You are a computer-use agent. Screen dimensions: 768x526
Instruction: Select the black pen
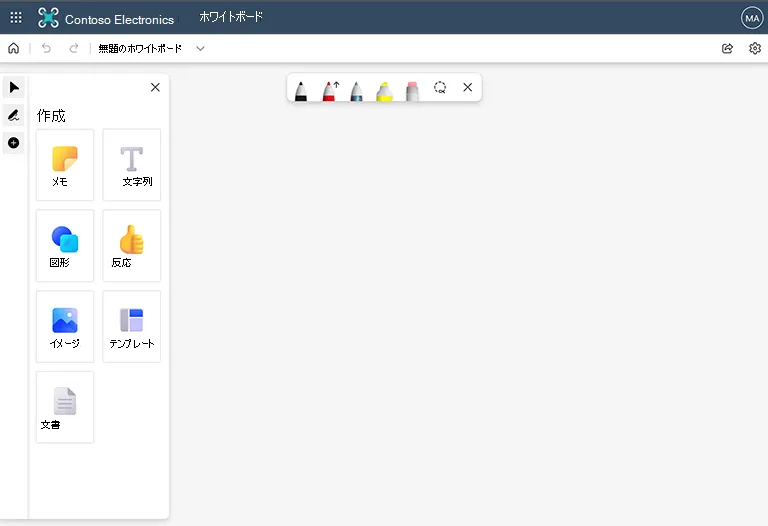click(301, 91)
